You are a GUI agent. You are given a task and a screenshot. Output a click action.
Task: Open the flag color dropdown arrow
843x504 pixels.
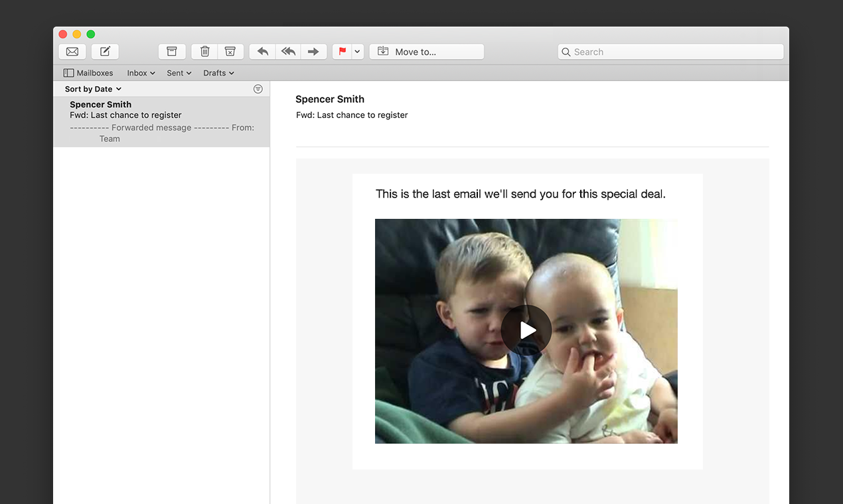pyautogui.click(x=358, y=52)
